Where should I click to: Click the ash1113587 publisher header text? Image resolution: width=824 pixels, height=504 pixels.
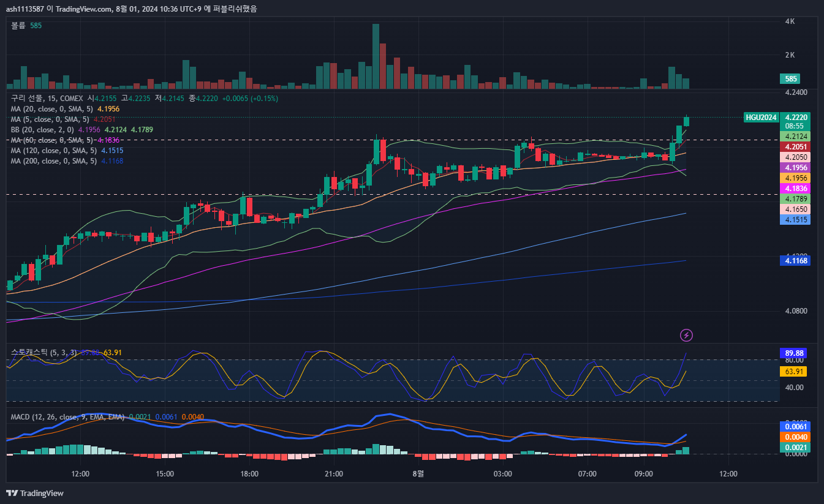point(26,9)
